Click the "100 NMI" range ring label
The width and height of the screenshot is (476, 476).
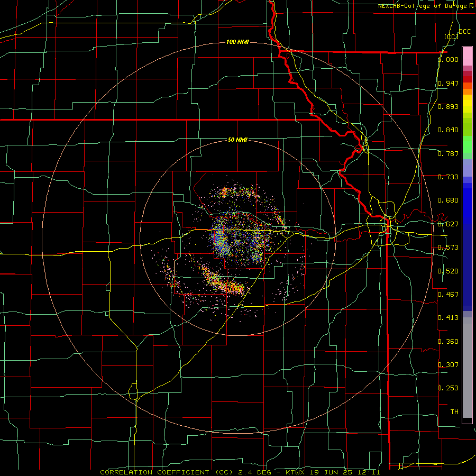pyautogui.click(x=237, y=42)
